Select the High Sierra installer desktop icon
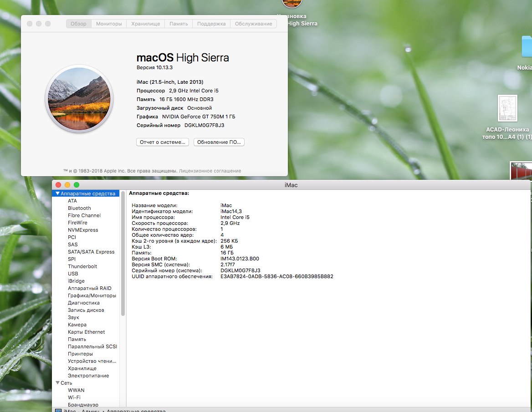This screenshot has width=532, height=412. click(292, 3)
